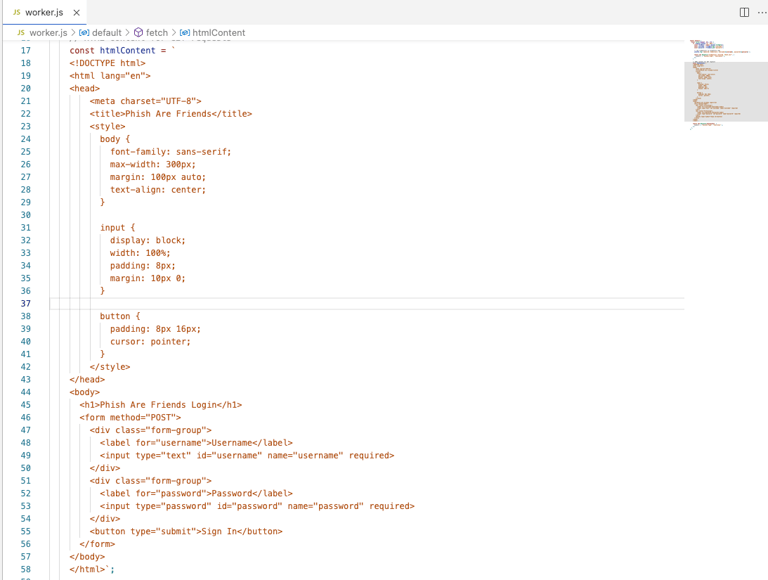Click the '<style>' opening tag line

[x=107, y=126]
